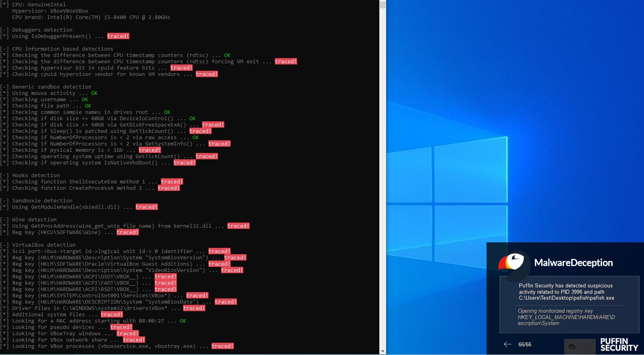Click the 'NumberOfProcessors is < 2 via GetSystemInfo()' line
This screenshot has width=644, height=355.
click(x=116, y=144)
